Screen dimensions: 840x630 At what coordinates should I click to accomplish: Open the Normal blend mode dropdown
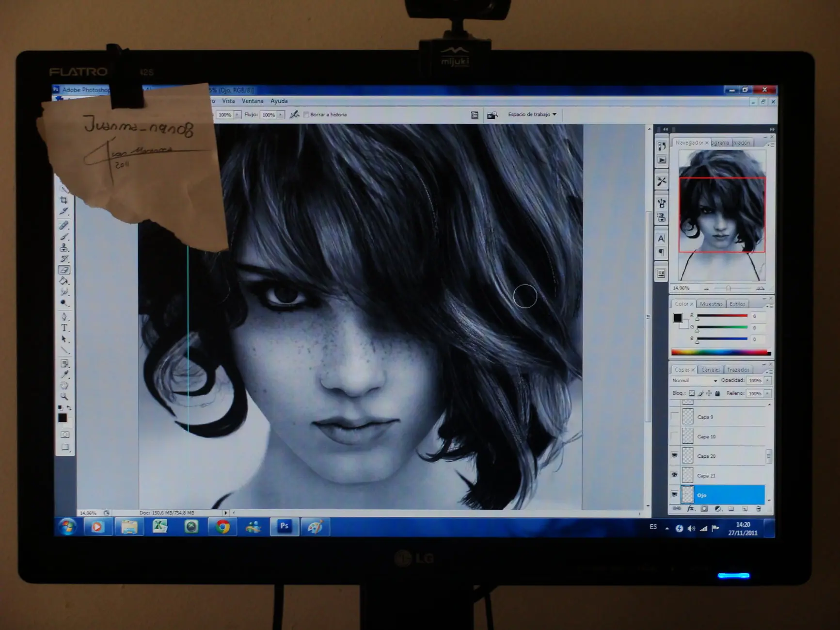point(695,381)
